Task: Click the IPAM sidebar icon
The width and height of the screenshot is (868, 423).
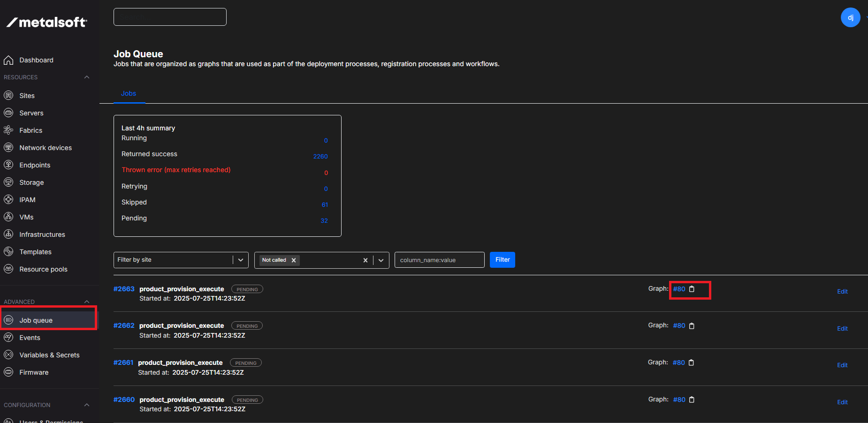Action: coord(8,200)
